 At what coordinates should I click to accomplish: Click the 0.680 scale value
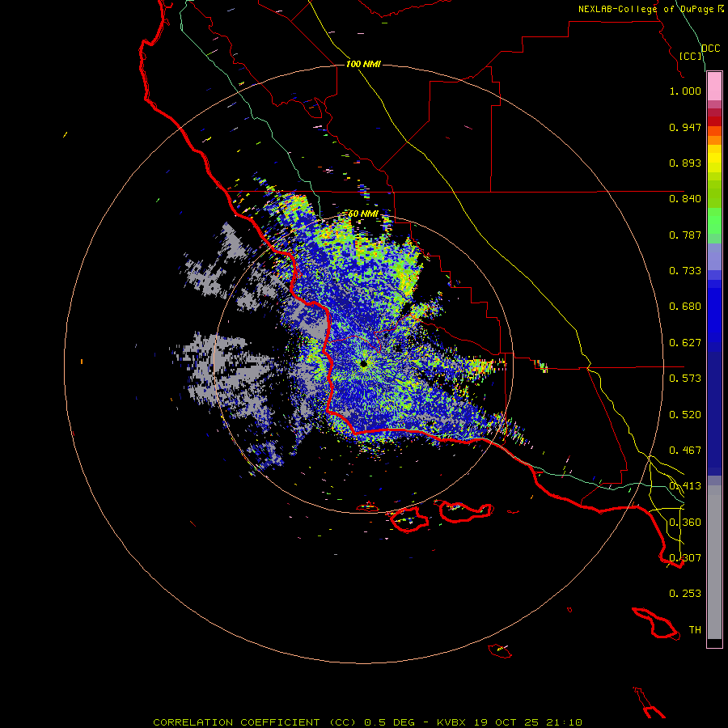[x=685, y=307]
